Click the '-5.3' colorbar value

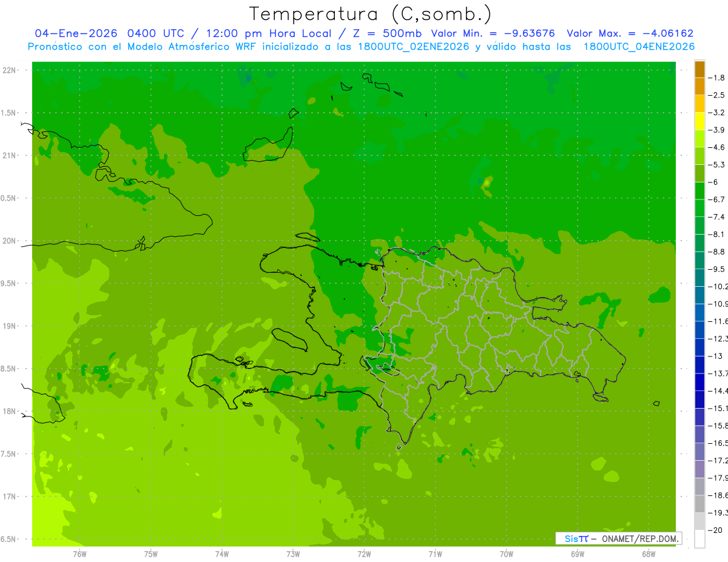(x=717, y=164)
